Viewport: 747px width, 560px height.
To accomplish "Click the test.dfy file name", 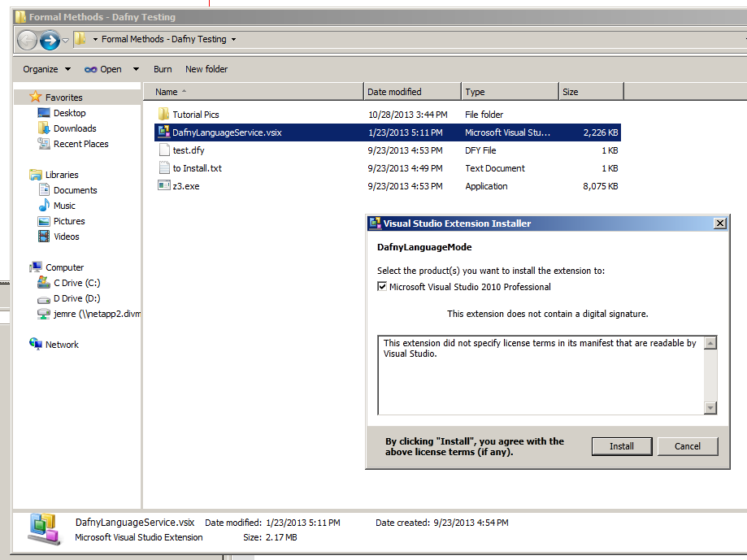I will (x=189, y=150).
